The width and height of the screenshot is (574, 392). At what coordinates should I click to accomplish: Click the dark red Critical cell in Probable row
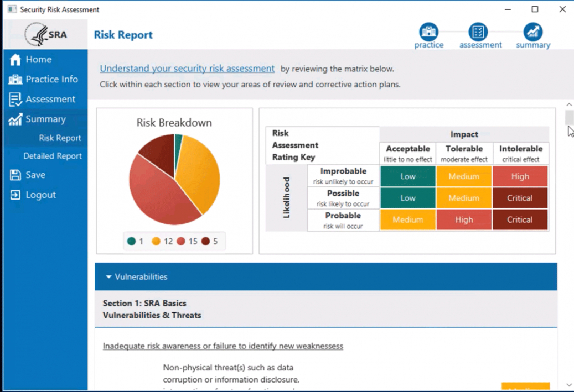point(520,219)
